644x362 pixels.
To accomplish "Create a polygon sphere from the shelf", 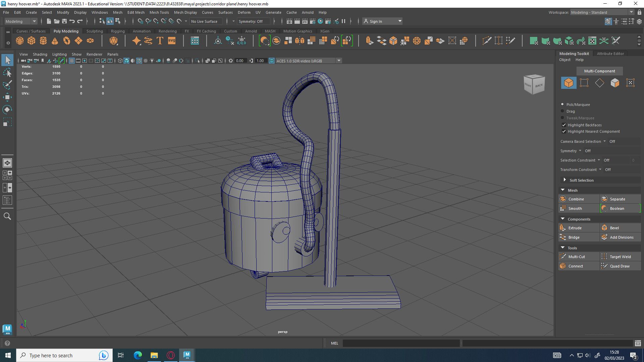I will (x=19, y=40).
